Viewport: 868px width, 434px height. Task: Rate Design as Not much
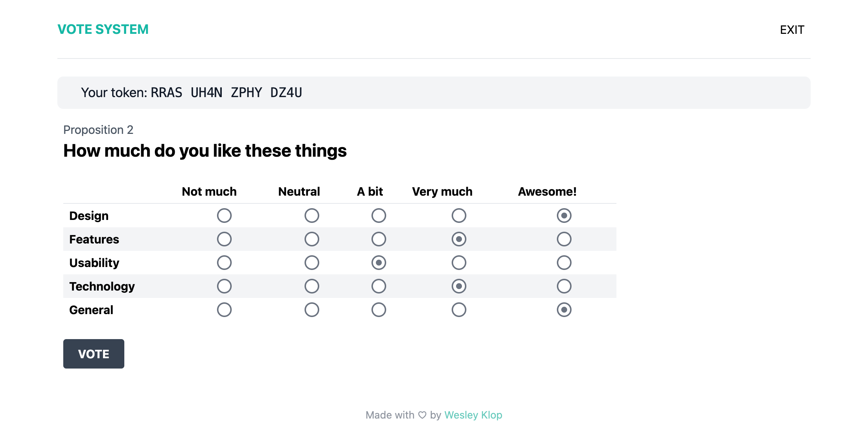pyautogui.click(x=224, y=216)
